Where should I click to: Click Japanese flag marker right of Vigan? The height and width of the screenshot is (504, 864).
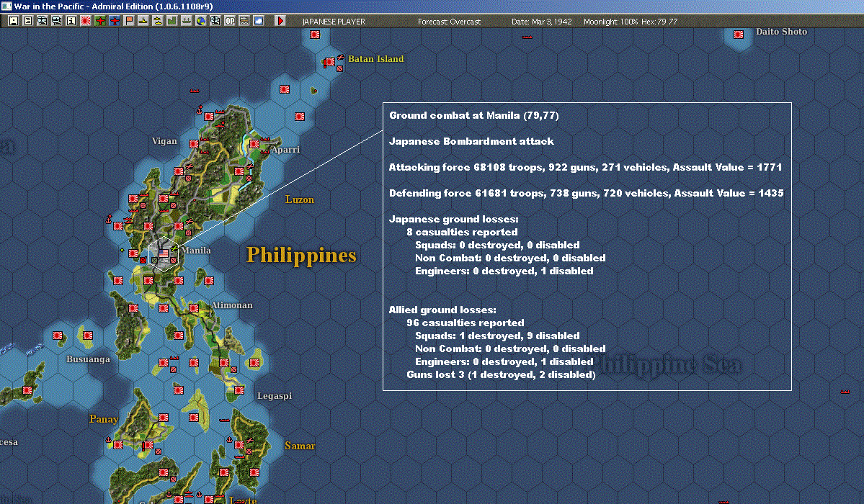click(194, 144)
